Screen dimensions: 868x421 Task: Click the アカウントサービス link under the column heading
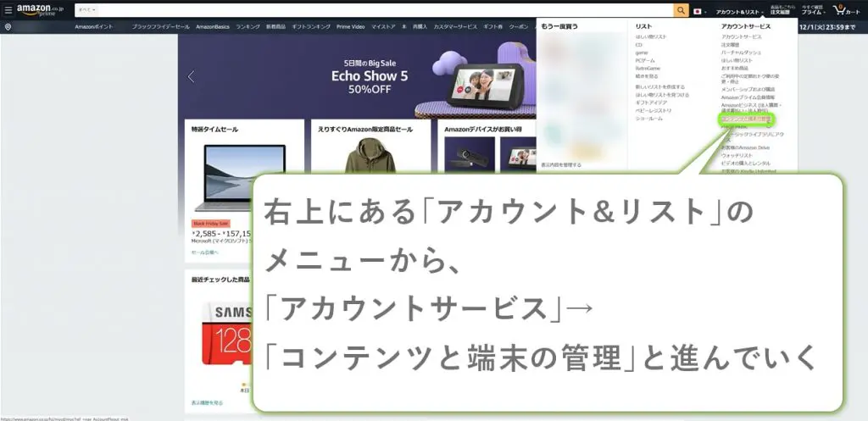(741, 36)
